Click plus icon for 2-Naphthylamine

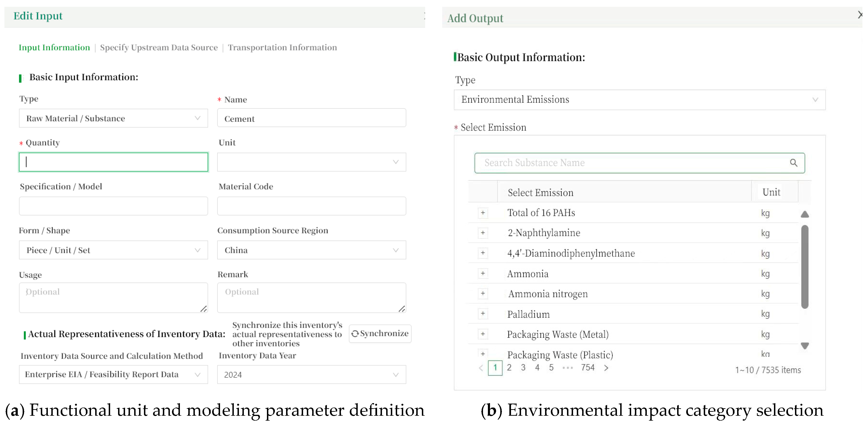tap(483, 233)
